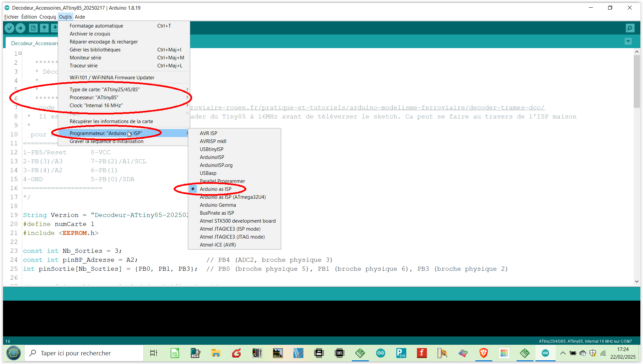643x364 pixels.
Task: Click the editor scrollbar up arrow
Action: point(636,52)
